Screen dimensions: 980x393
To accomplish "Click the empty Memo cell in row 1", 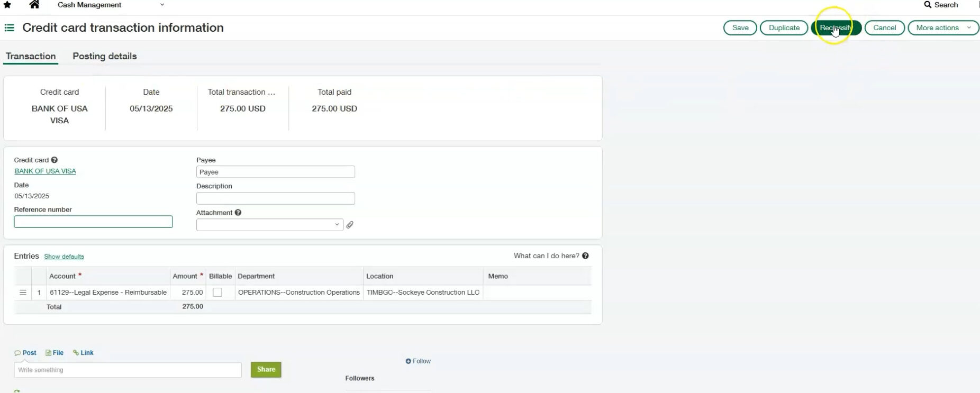I will (537, 293).
